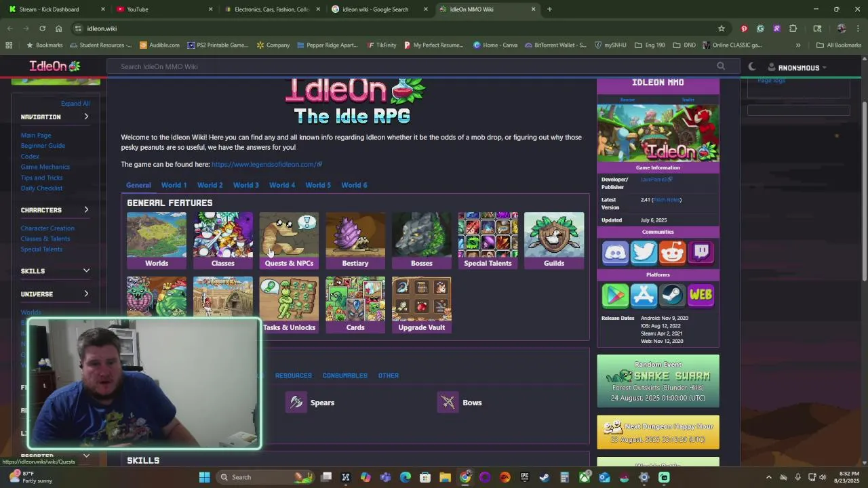Open Steam from the taskbar
Screen dimensions: 868x488
[x=544, y=477]
